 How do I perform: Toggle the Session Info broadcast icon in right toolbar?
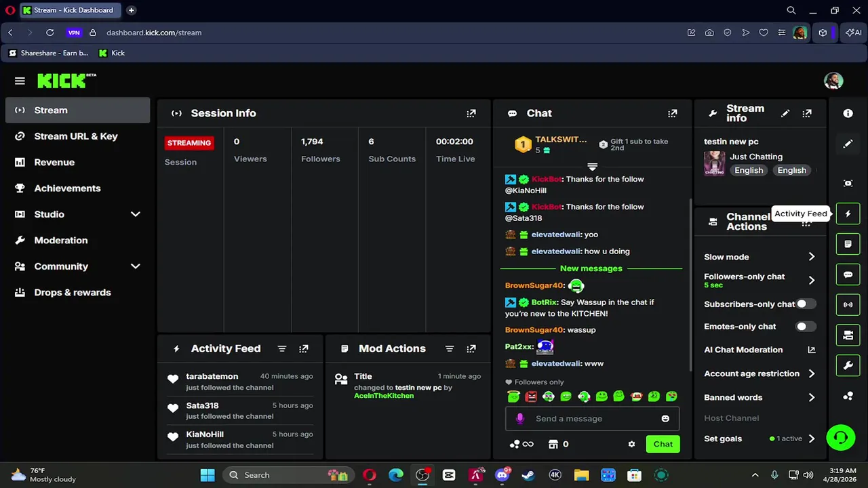pos(848,305)
